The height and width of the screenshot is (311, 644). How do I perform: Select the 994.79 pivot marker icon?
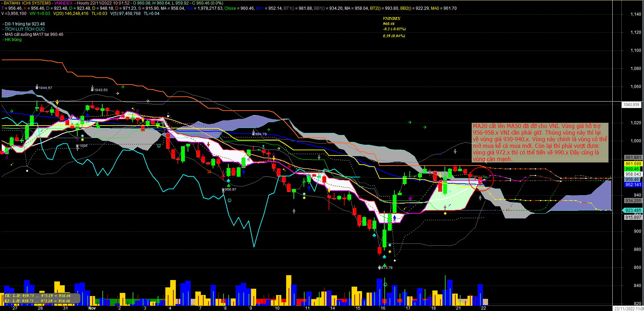click(253, 134)
